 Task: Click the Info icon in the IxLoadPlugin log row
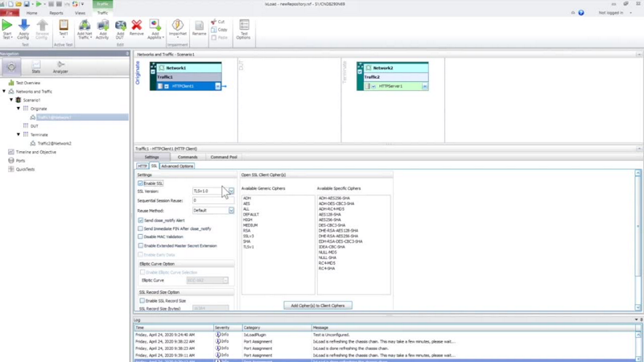click(x=218, y=335)
